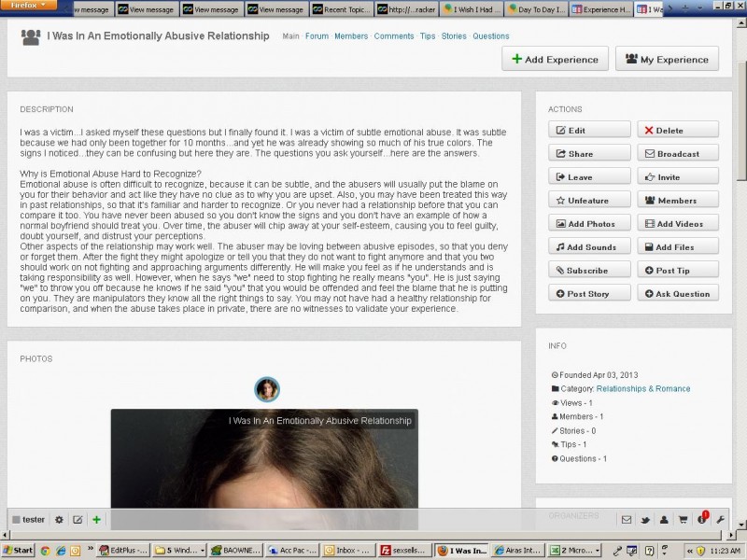
Task: Click the My Experience button
Action: point(667,59)
